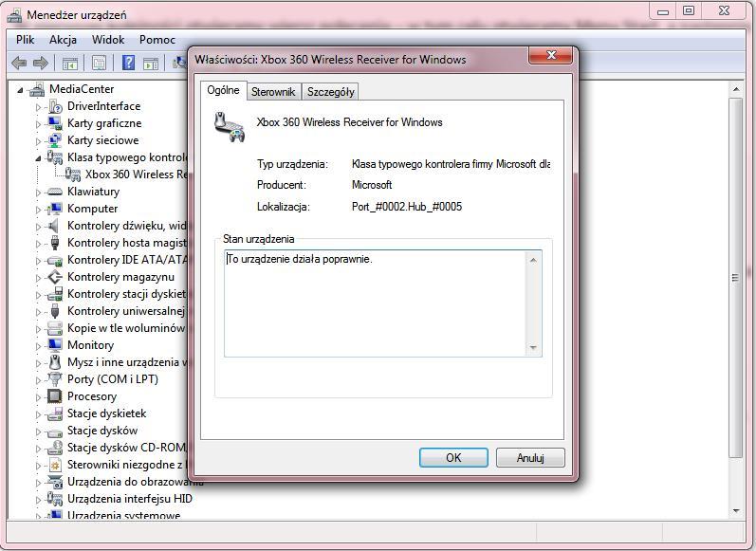Viewport: 756px width, 551px height.
Task: Expand the Karty graficzne node
Action: [x=38, y=124]
